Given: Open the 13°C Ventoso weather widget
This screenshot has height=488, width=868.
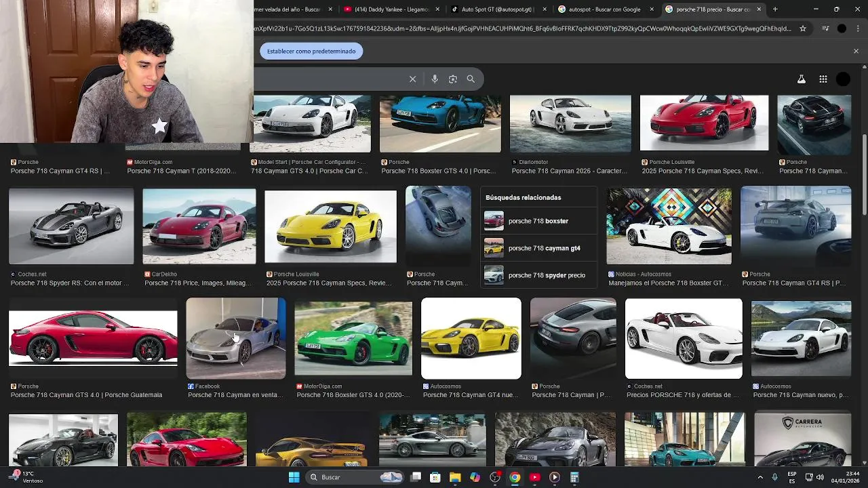Looking at the screenshot, I should pyautogui.click(x=27, y=477).
